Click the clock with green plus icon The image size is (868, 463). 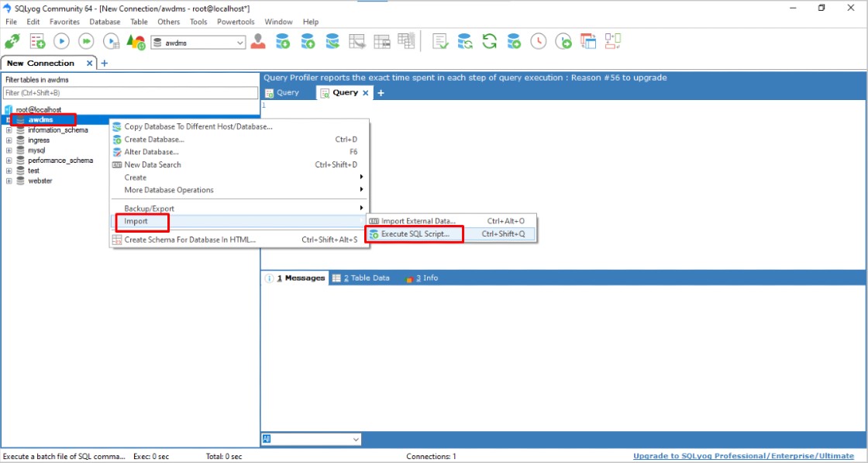(563, 42)
